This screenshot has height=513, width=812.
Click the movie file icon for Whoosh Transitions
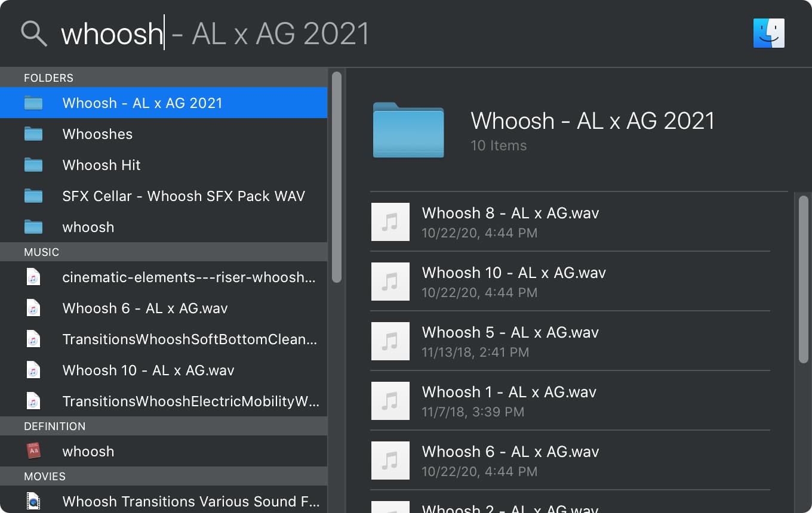(33, 502)
